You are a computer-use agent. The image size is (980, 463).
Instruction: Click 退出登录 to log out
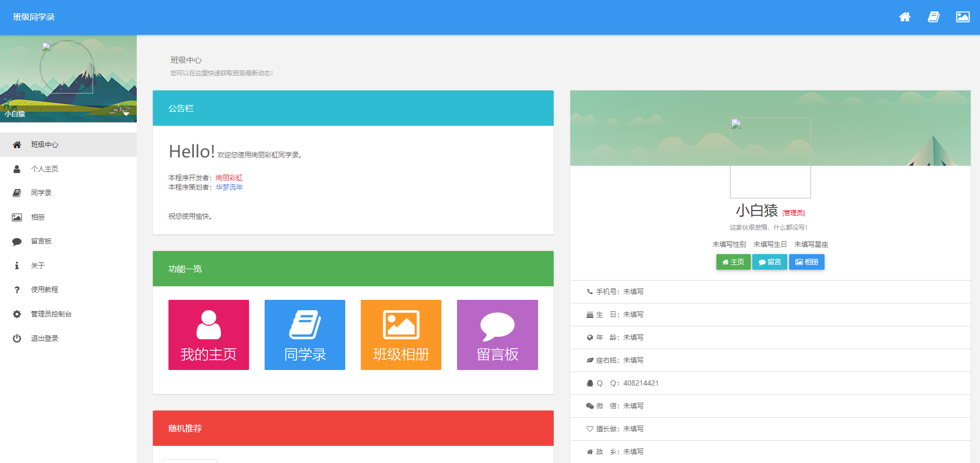(x=68, y=338)
